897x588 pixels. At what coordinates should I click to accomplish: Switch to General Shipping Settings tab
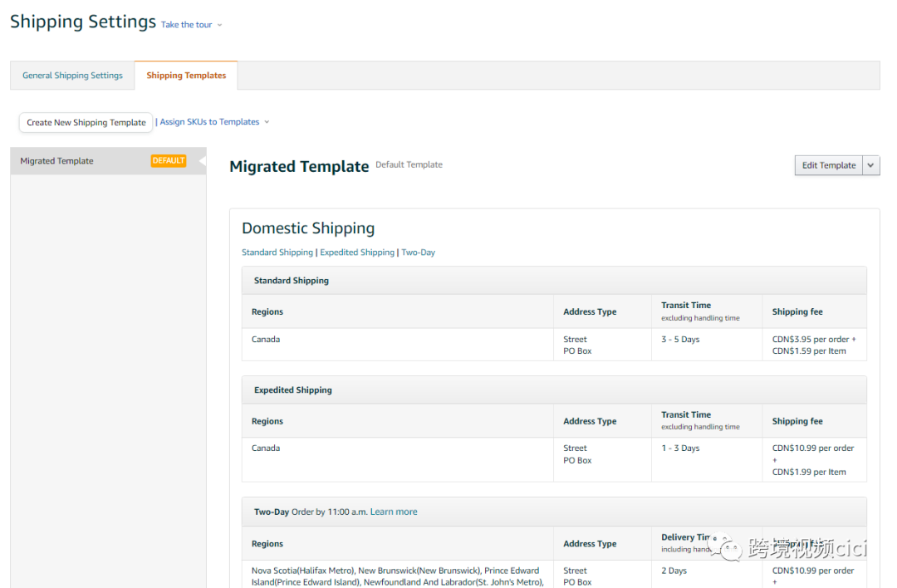coord(72,76)
